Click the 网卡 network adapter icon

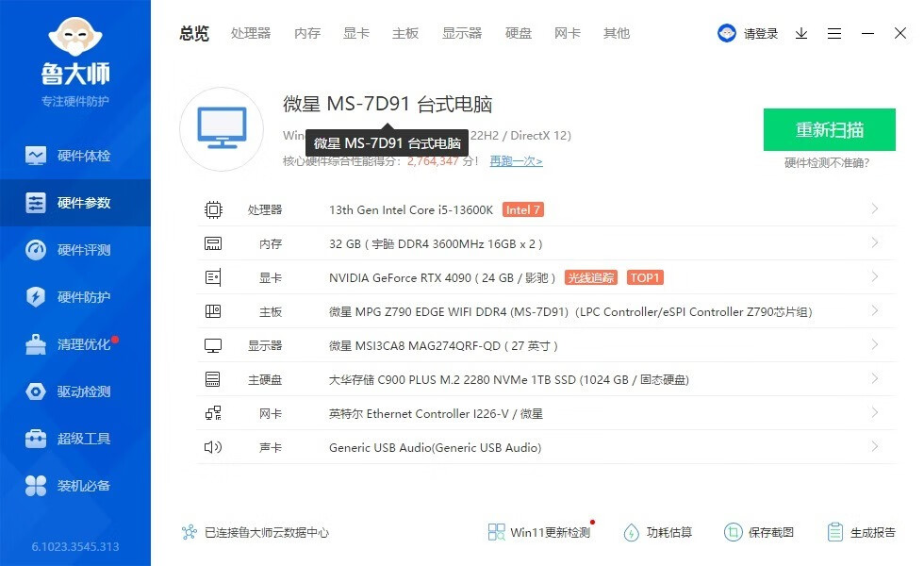point(213,413)
